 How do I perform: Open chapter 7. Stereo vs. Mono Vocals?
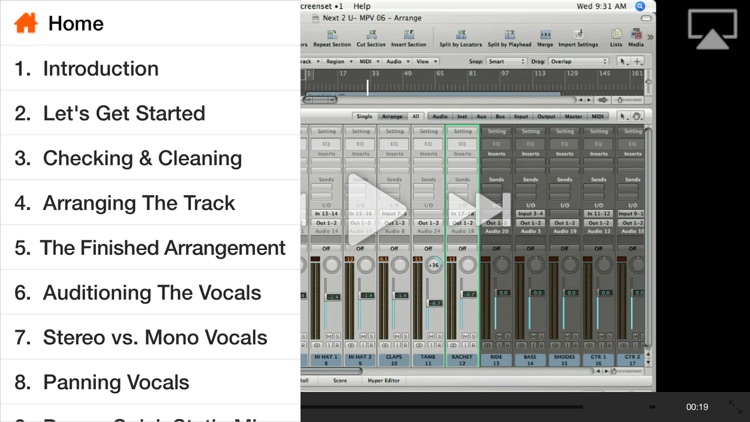[150, 337]
